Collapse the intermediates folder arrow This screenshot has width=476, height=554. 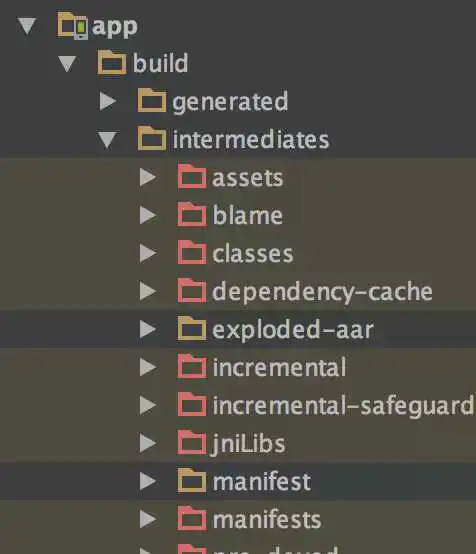[107, 140]
